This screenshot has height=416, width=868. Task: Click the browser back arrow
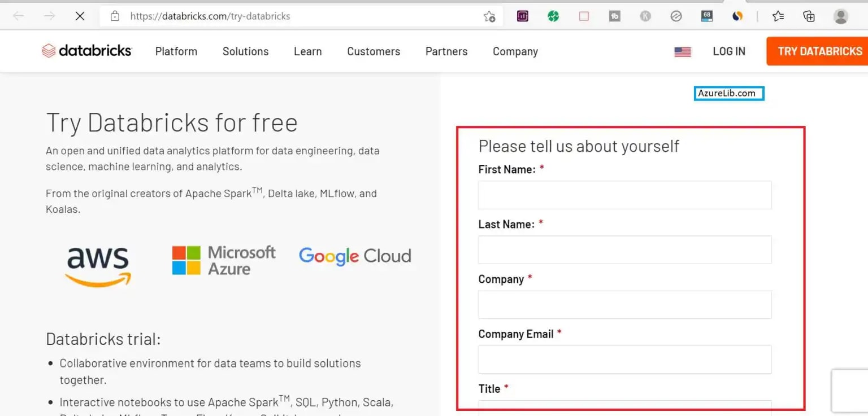click(18, 16)
